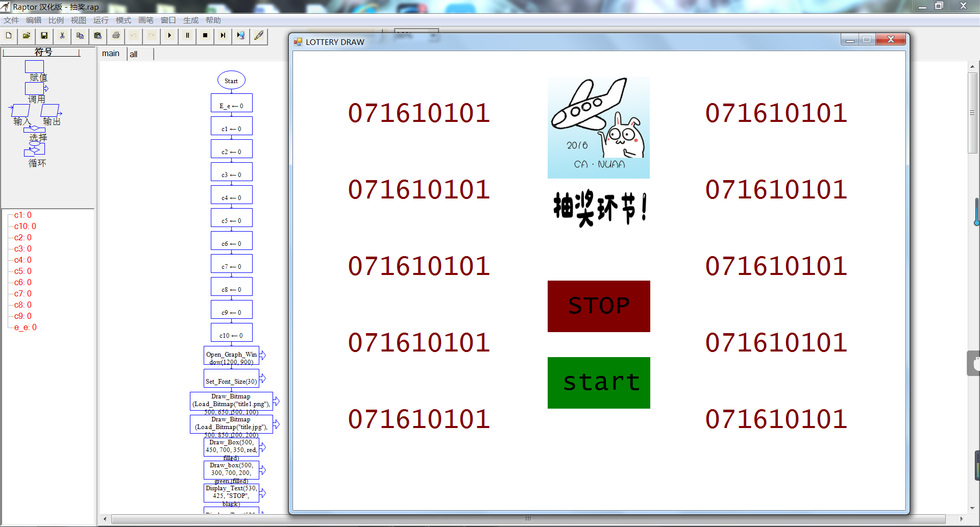Open a file with the folder icon
980x527 pixels.
pos(27,36)
